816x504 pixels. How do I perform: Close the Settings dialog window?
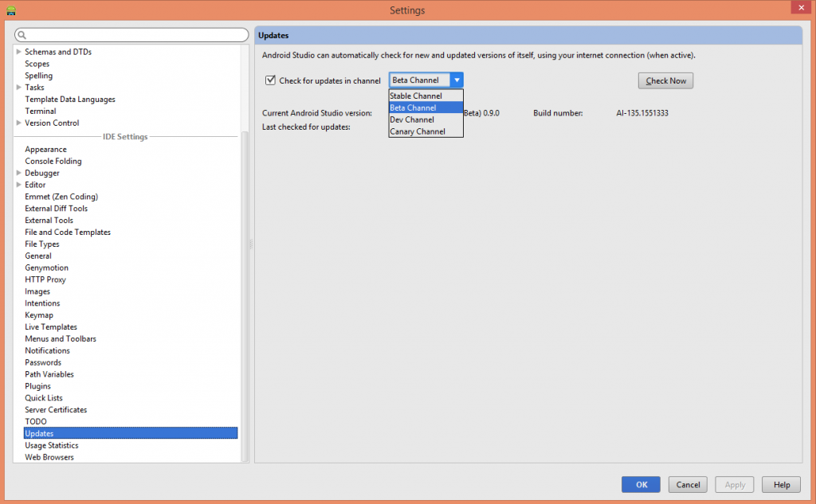coord(802,7)
